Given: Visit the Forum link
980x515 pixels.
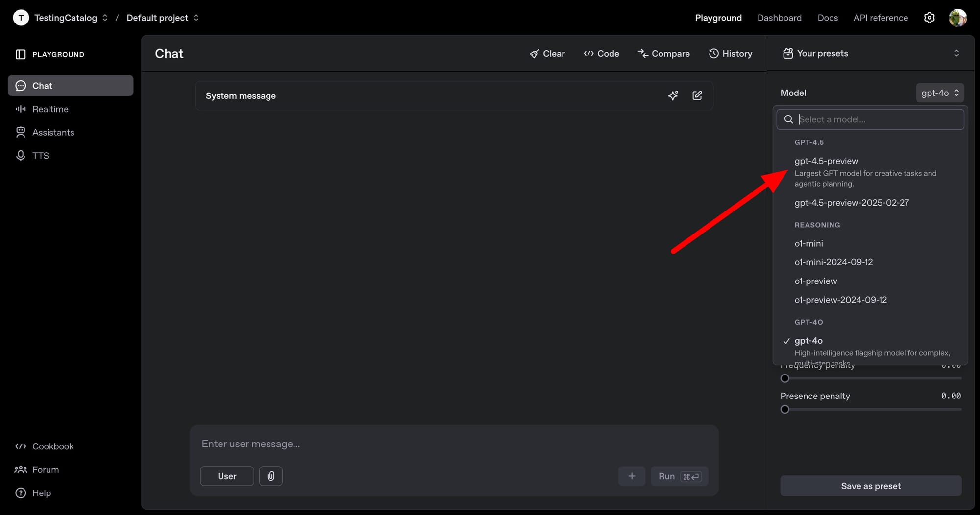Looking at the screenshot, I should pyautogui.click(x=37, y=470).
